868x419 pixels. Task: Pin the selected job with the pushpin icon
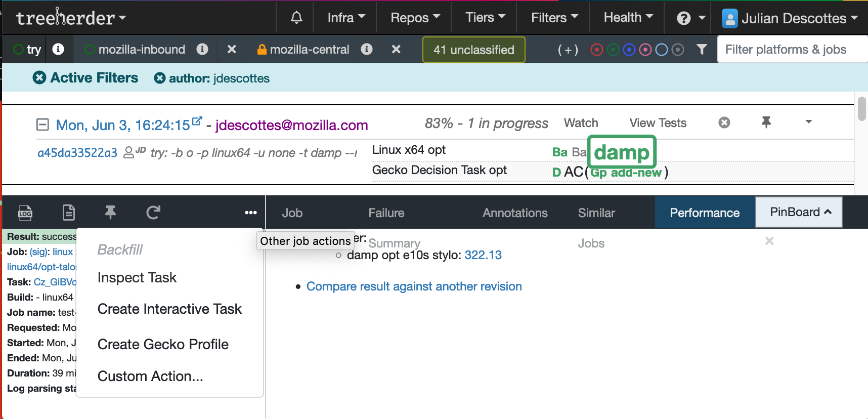tap(110, 213)
